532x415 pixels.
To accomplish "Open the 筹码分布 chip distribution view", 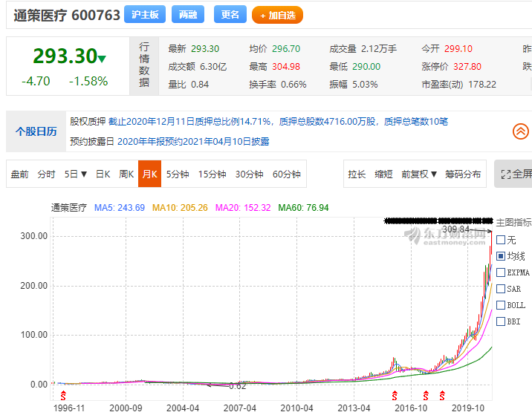I will [x=463, y=174].
